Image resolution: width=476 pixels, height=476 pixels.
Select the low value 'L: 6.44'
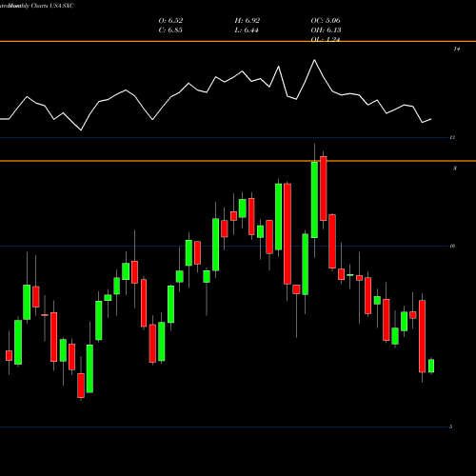point(247,30)
